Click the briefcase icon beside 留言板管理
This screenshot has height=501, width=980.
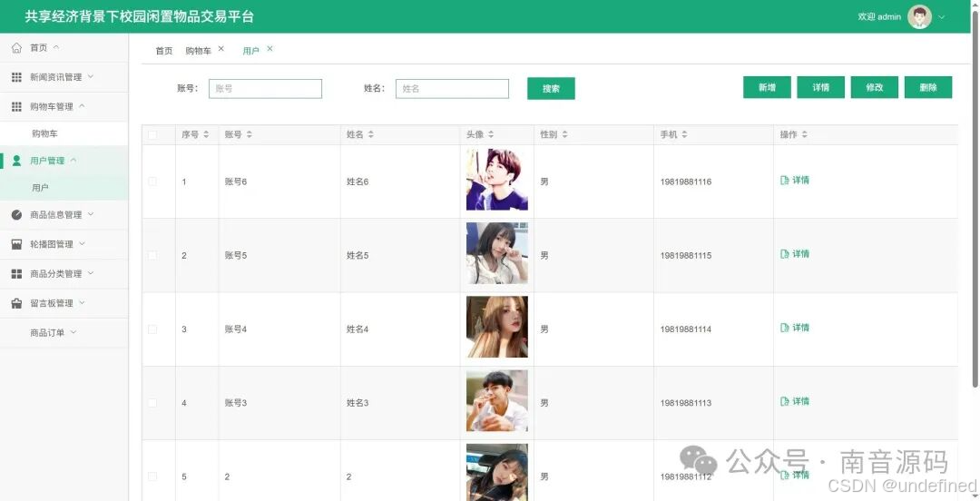[x=17, y=303]
